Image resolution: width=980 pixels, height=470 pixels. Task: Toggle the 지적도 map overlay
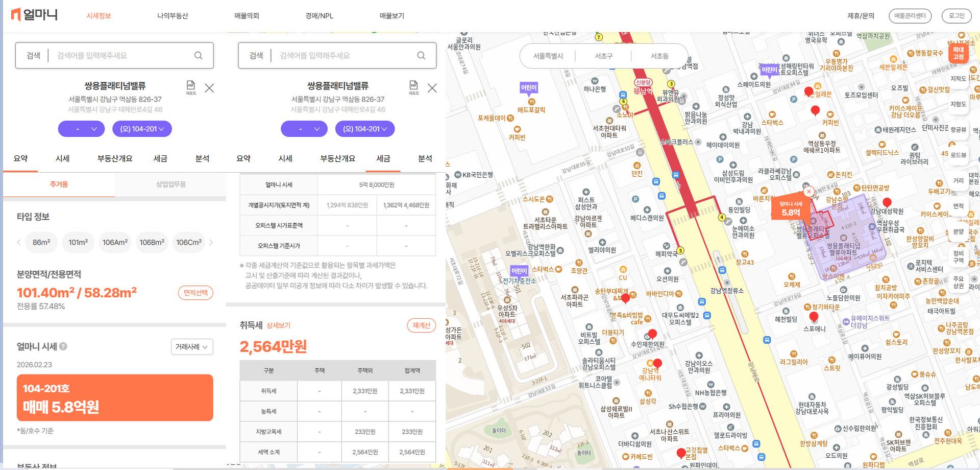(958, 79)
